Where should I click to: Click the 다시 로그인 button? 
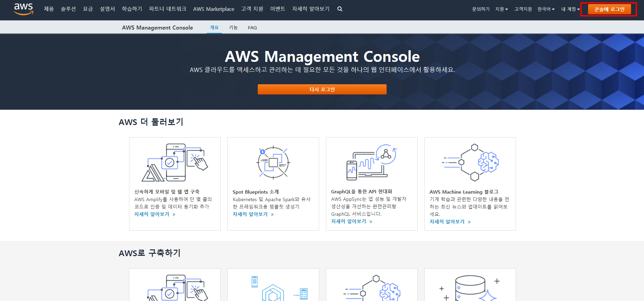322,89
